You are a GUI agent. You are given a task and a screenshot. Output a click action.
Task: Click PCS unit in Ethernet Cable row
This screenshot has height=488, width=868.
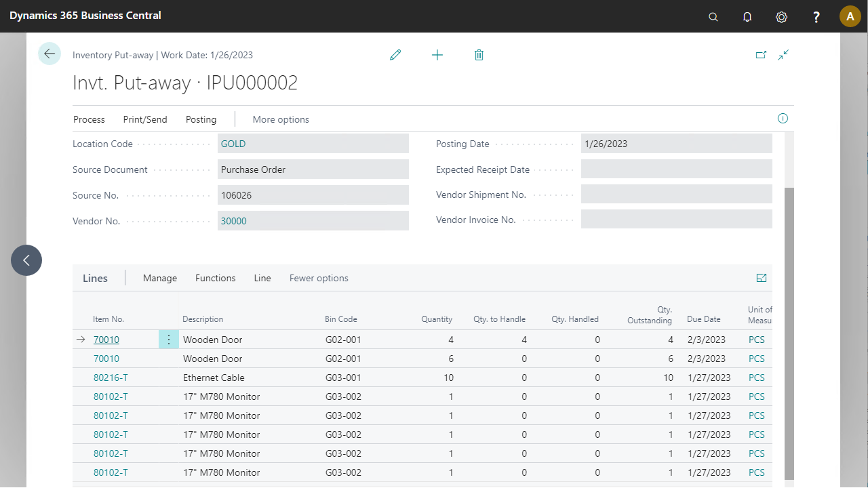(x=757, y=378)
